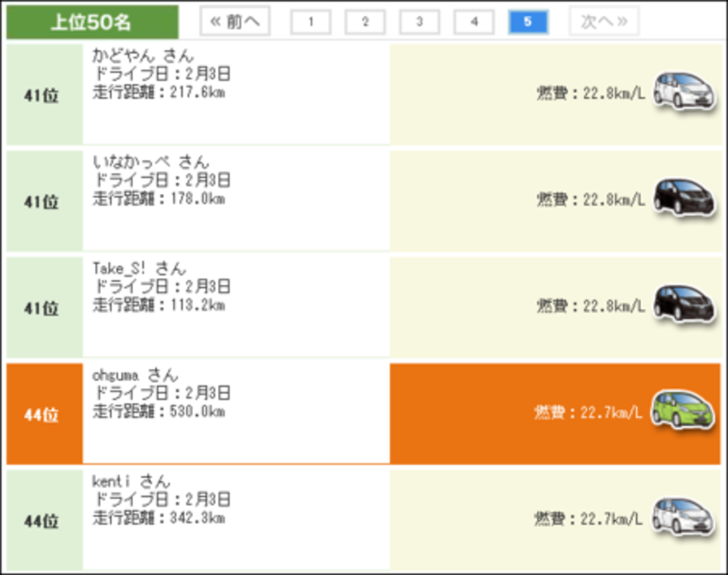This screenshot has height=575, width=728.
Task: Click the black car icon for Take_S!
Action: pos(684,304)
